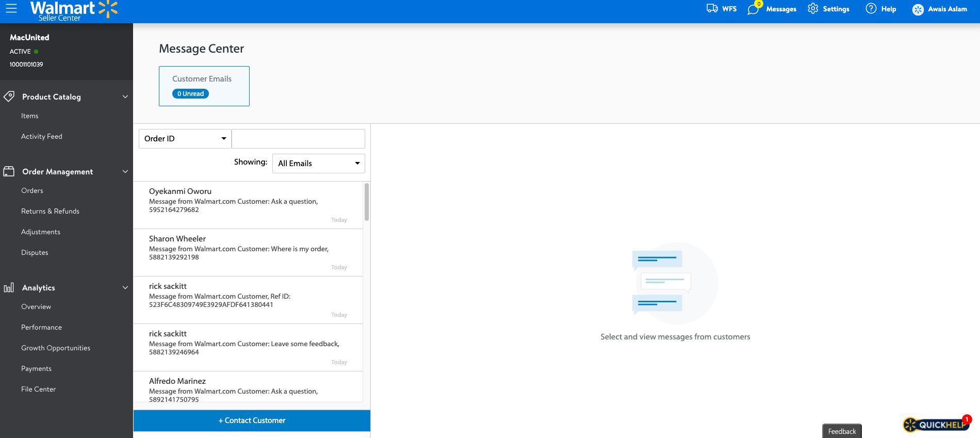Open Payments in the sidebar
980x438 pixels.
tap(36, 369)
